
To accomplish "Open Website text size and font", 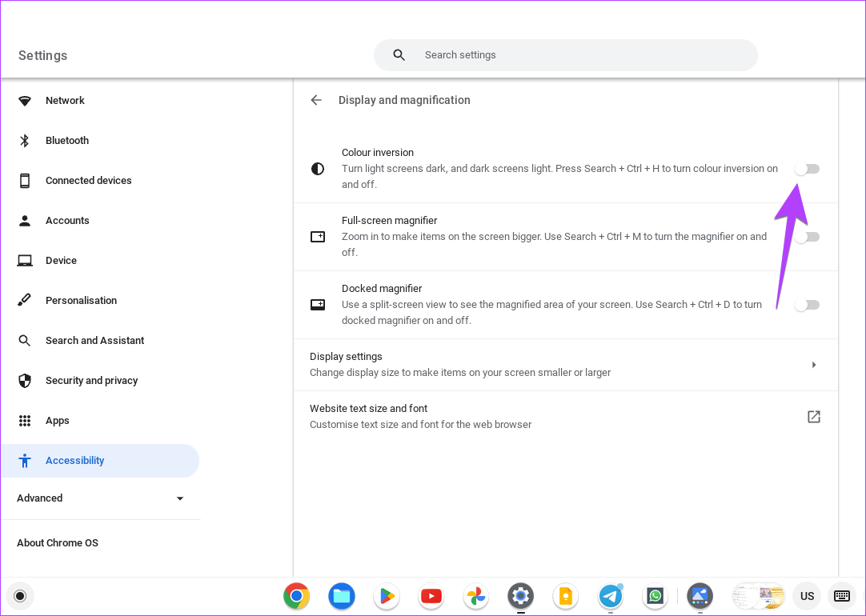I will pyautogui.click(x=814, y=416).
